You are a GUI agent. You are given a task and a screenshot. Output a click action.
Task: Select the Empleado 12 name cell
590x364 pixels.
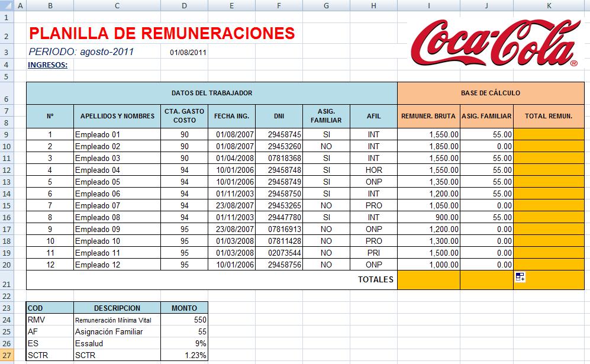tap(117, 265)
